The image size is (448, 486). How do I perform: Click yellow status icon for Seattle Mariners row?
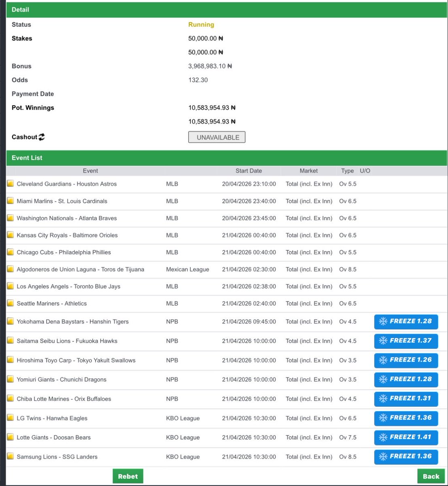click(11, 303)
